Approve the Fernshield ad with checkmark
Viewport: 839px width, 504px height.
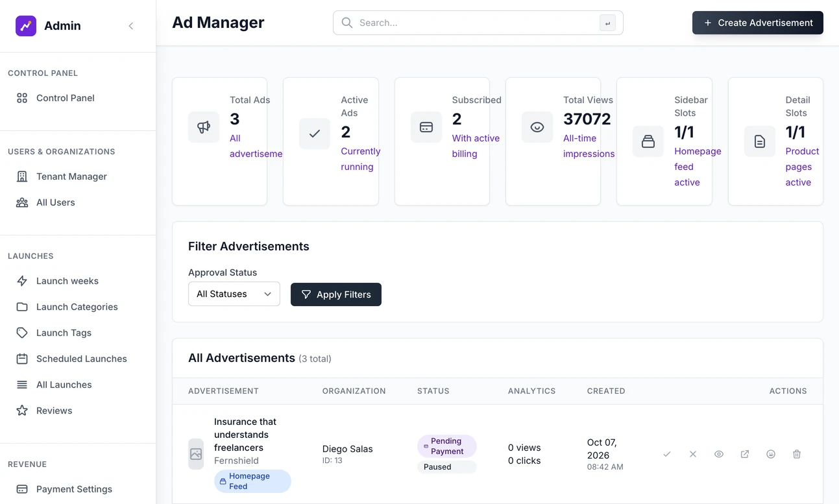tap(667, 454)
